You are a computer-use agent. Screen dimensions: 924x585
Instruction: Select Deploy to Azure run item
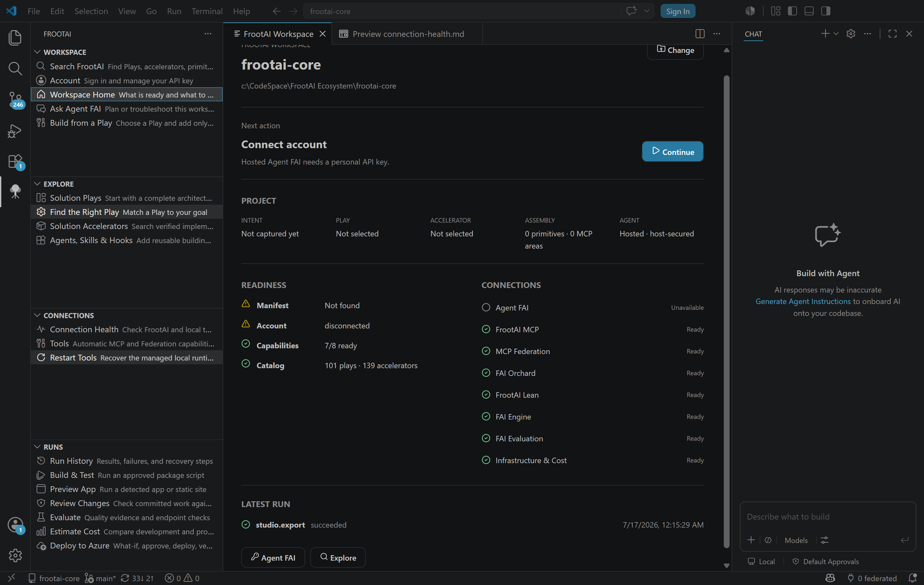[127, 546]
